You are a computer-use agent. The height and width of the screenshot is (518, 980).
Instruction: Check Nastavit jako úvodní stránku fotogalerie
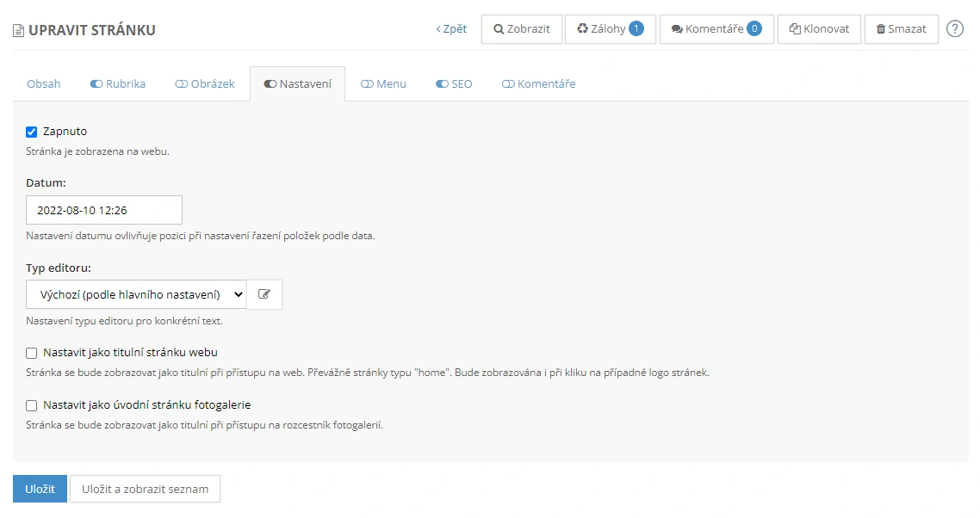pyautogui.click(x=32, y=405)
